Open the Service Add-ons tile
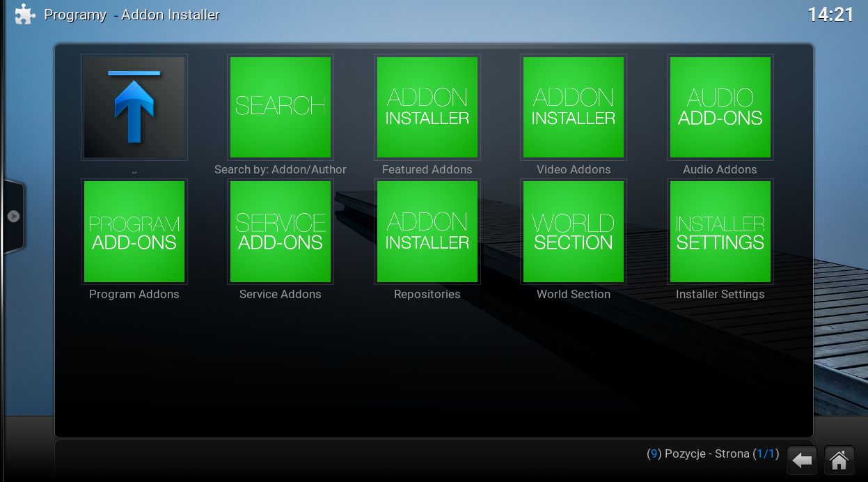Viewport: 868px width, 482px height. pos(281,232)
